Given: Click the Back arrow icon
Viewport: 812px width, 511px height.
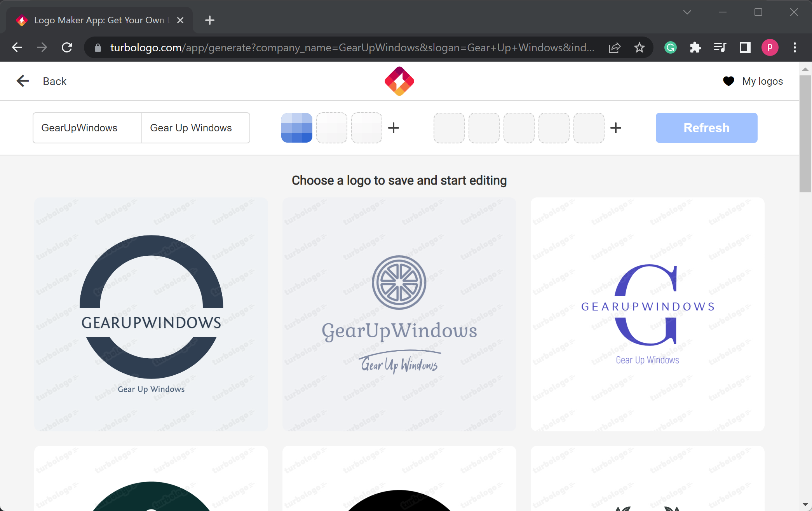Looking at the screenshot, I should coord(23,81).
